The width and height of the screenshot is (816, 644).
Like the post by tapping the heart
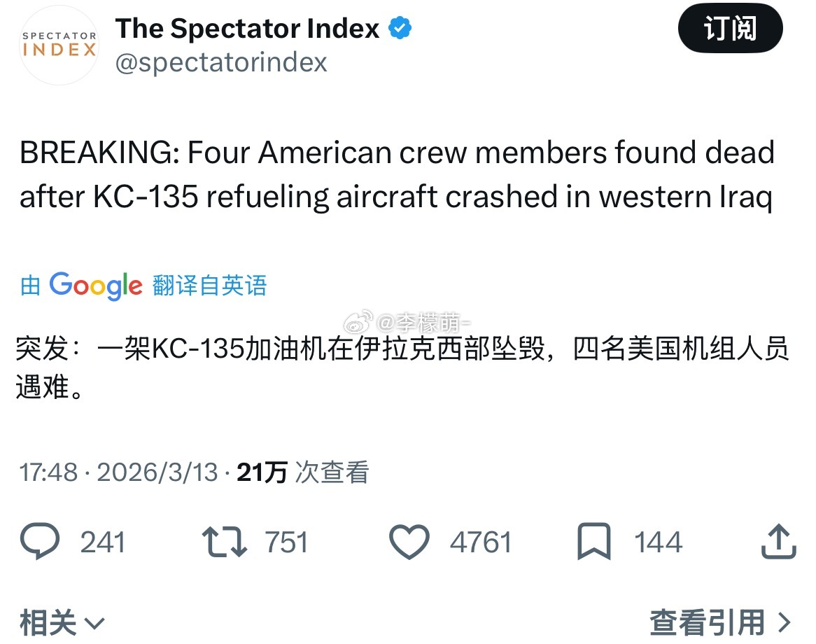tap(409, 540)
